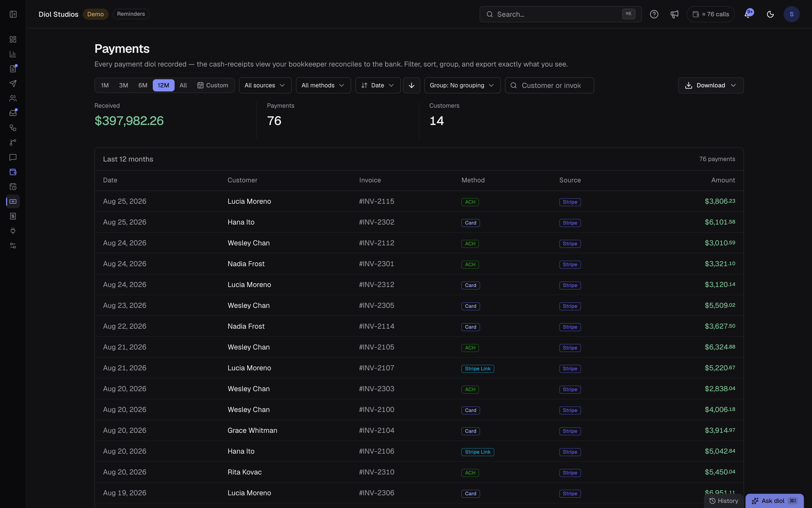
Task: Open the plug integrations icon
Action: (13, 231)
